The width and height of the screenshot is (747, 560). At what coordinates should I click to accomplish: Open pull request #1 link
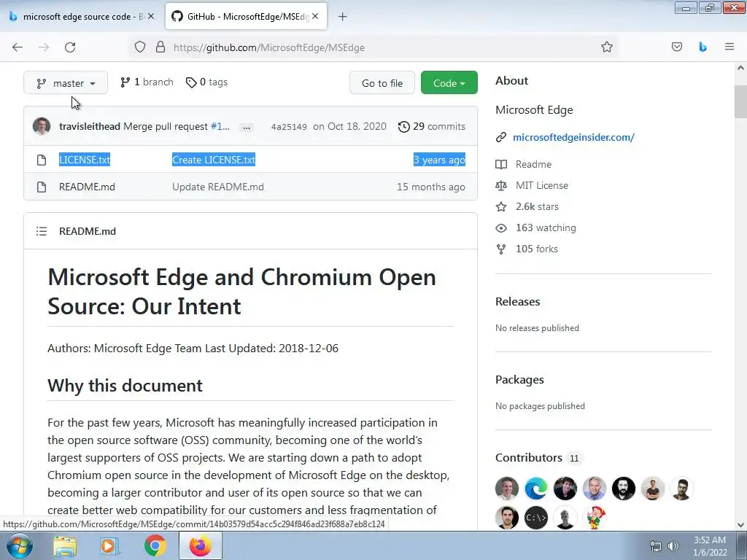[x=220, y=126]
